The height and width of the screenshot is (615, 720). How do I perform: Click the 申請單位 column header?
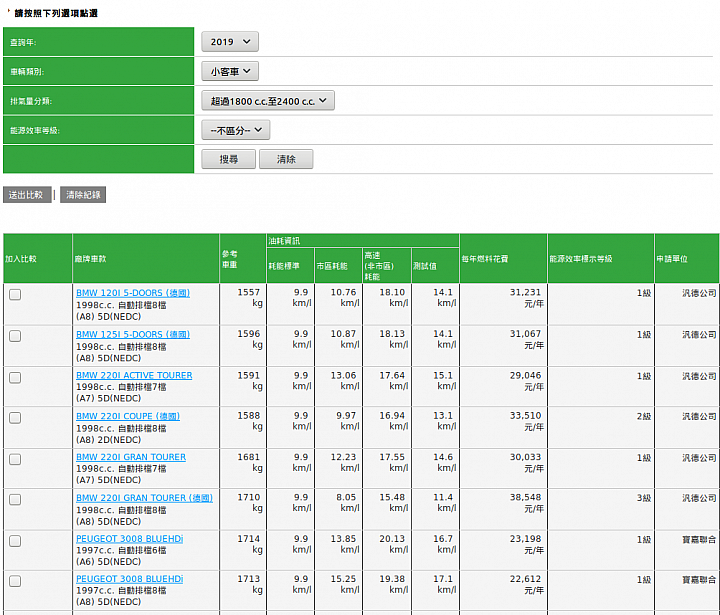(x=687, y=259)
